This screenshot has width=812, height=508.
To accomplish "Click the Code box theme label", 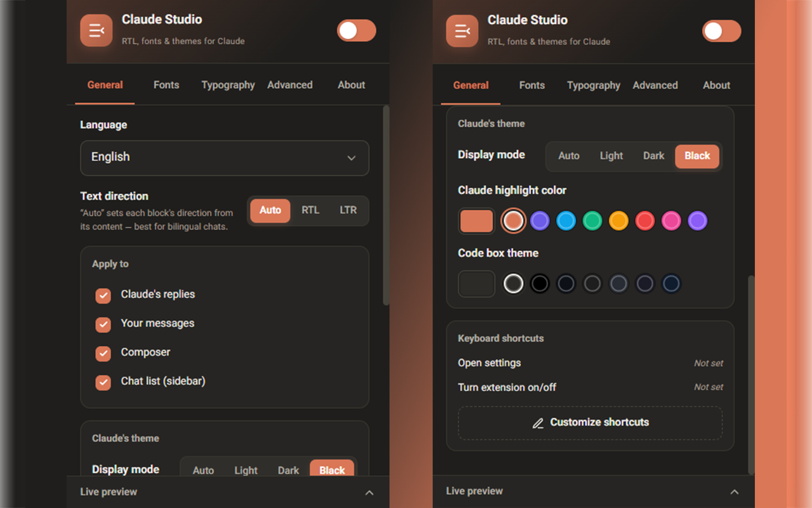I will 498,253.
